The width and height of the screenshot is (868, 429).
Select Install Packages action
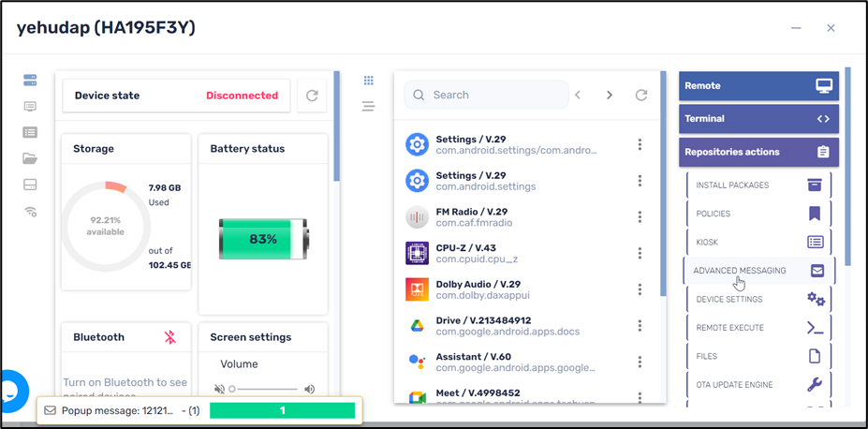pos(759,185)
